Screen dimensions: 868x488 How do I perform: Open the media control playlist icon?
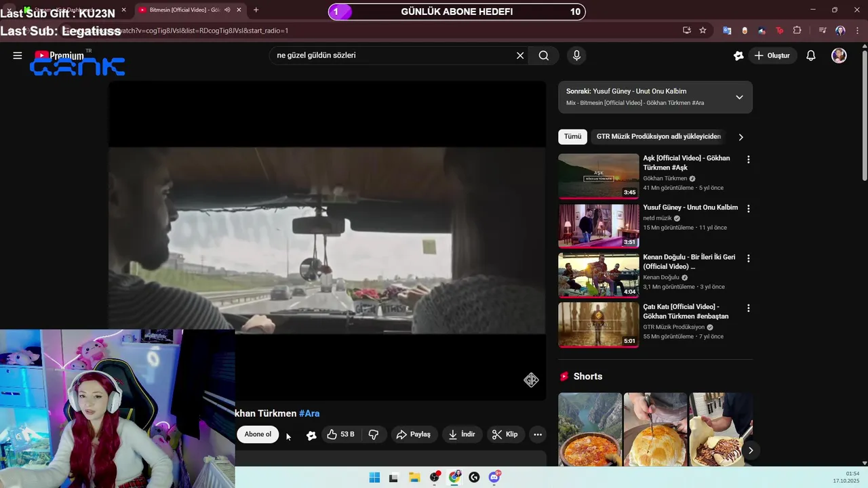(823, 30)
